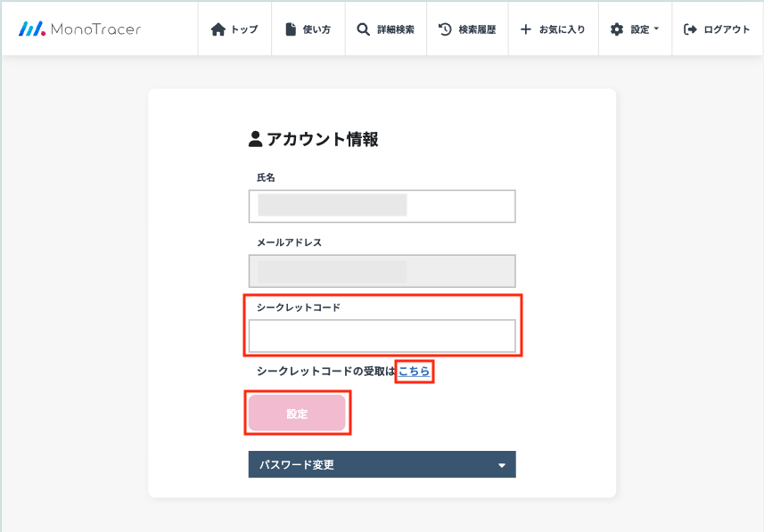The width and height of the screenshot is (764, 532).
Task: Click the user icon beside アカウント情報
Action: point(256,139)
